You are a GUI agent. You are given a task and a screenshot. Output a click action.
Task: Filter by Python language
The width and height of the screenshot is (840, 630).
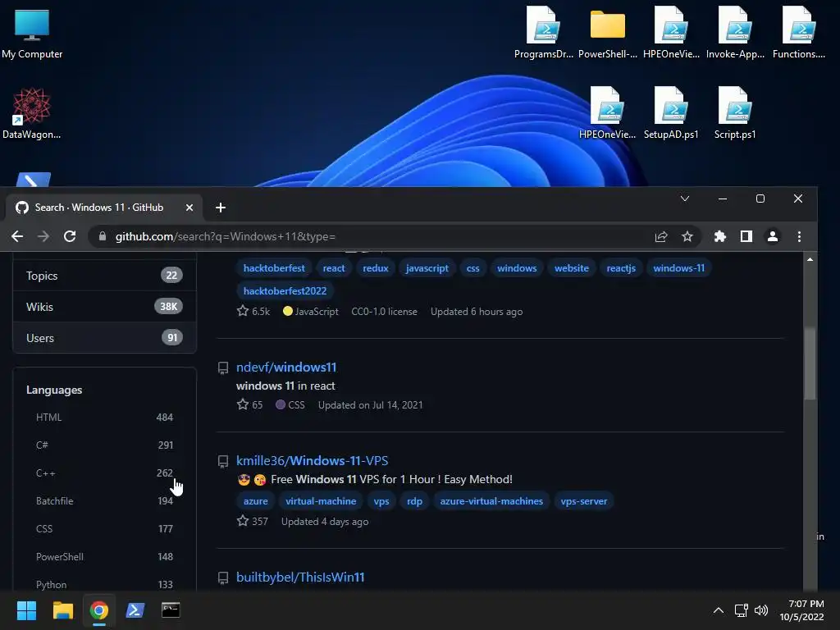104,584
